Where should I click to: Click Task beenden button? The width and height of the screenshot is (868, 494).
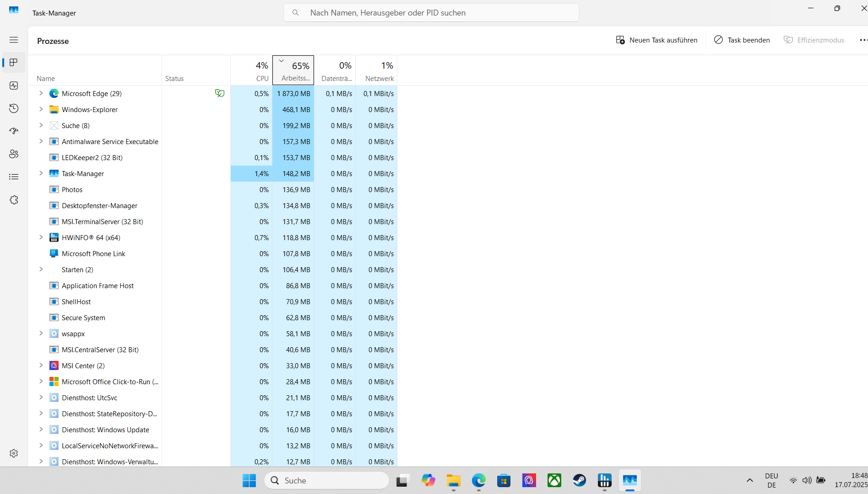(x=742, y=40)
